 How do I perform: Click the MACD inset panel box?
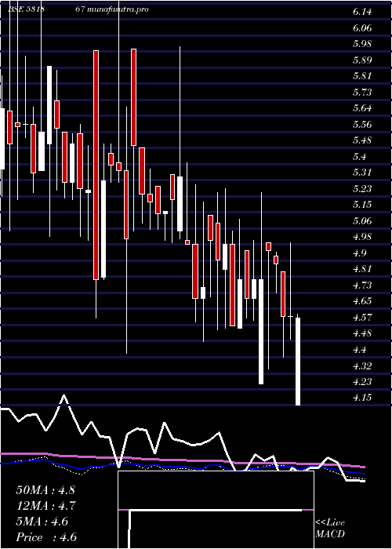tap(216, 510)
